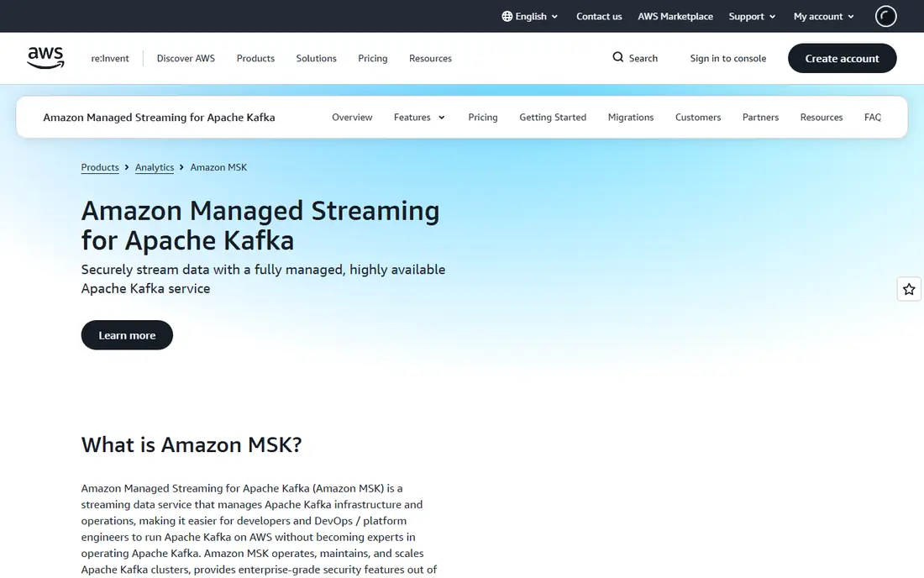Select the Customers tab
Image resolution: width=924 pixels, height=578 pixels.
[x=698, y=118]
